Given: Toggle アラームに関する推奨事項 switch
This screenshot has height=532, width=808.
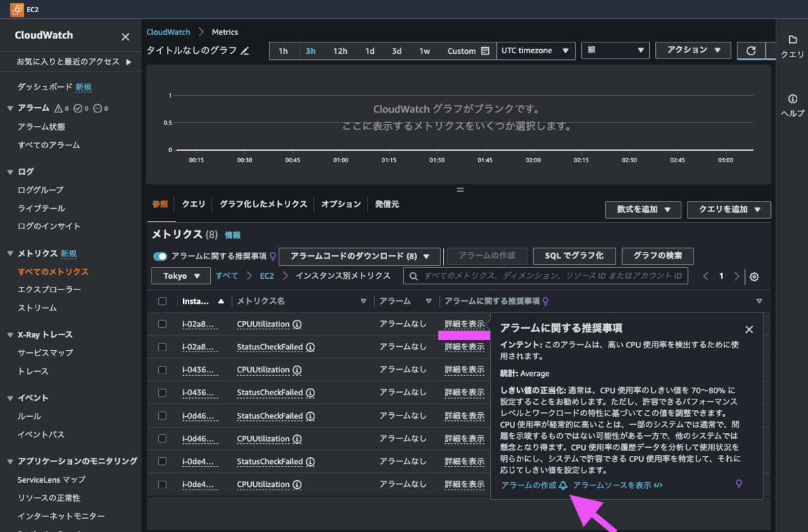Looking at the screenshot, I should pos(160,257).
